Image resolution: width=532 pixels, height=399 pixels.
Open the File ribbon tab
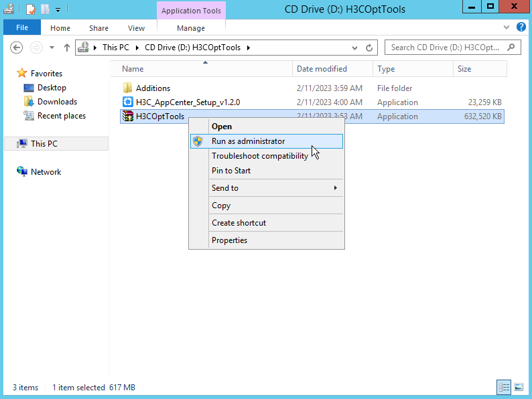22,28
